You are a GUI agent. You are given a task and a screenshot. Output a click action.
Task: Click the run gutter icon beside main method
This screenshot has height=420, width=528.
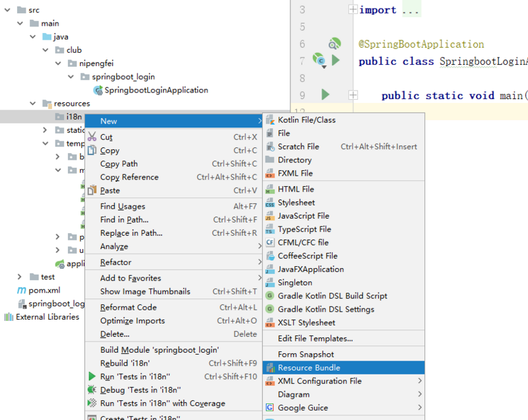[325, 95]
